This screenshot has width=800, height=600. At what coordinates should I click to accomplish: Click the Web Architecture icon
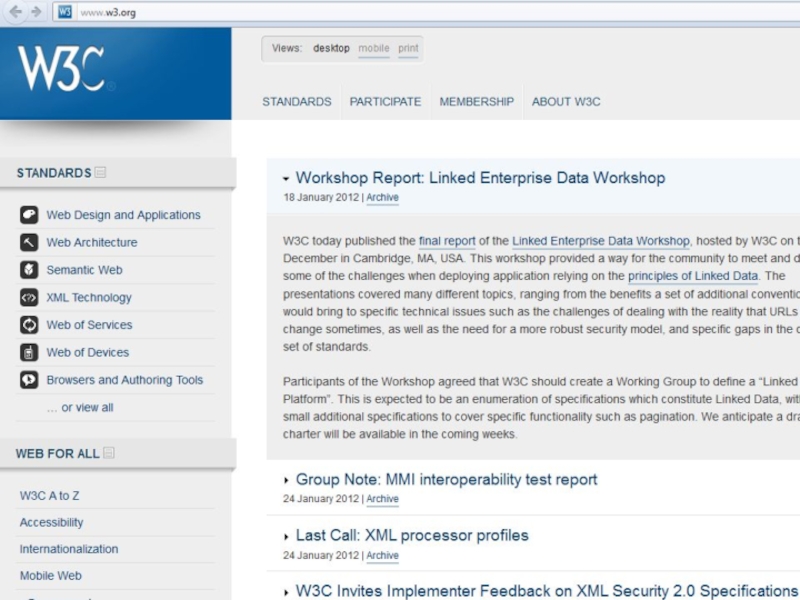[x=29, y=242]
